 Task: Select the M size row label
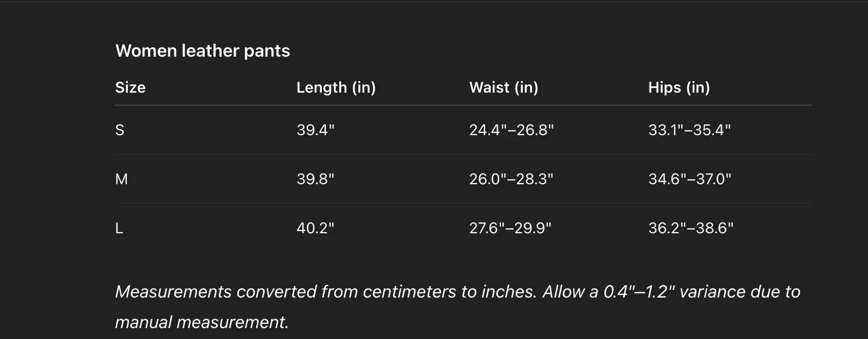pos(121,179)
